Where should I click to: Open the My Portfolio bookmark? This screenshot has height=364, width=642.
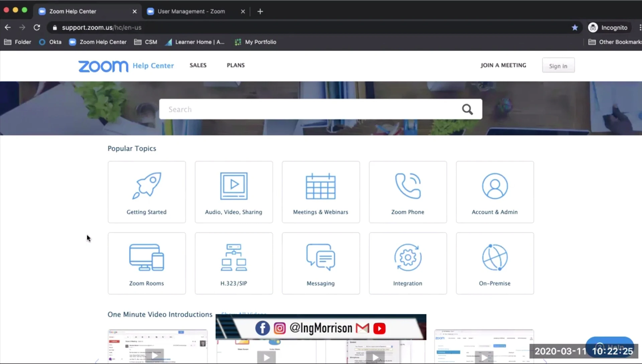pos(255,42)
